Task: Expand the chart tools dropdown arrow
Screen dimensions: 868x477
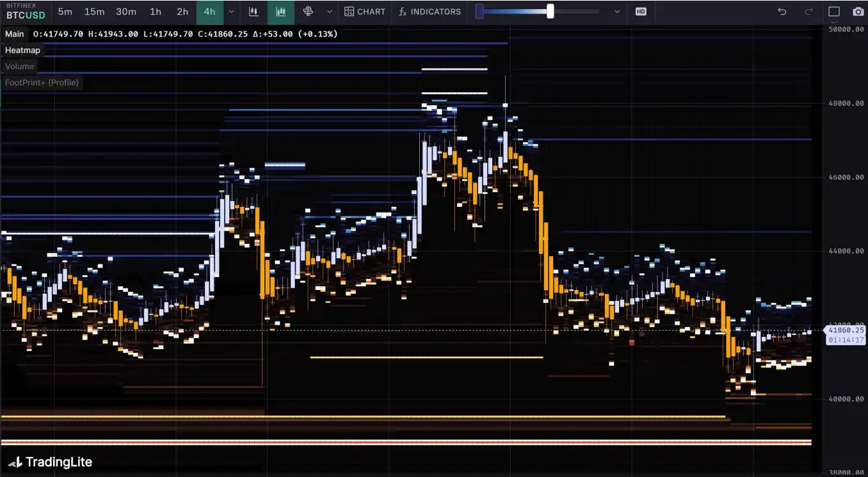Action: (329, 12)
